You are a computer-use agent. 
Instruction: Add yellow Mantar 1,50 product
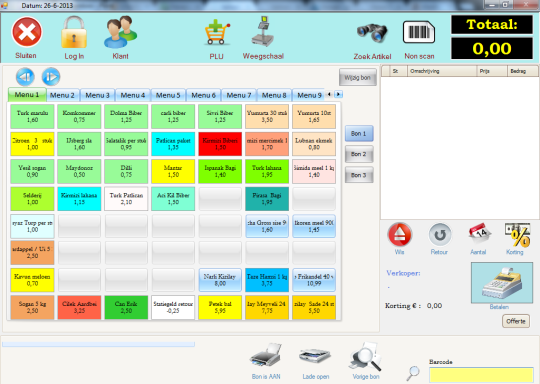coord(173,171)
